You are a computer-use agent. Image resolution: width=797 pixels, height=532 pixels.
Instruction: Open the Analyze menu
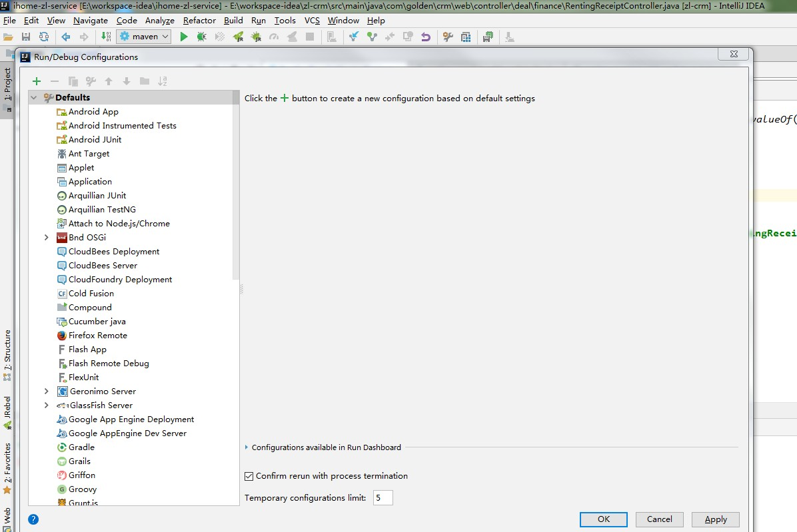tap(160, 20)
